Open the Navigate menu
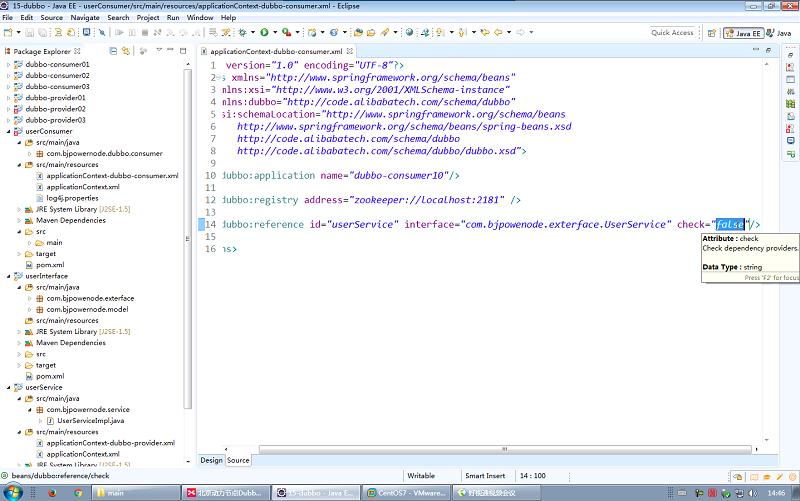Screen dimensions: 800x501 pyautogui.click(x=84, y=17)
